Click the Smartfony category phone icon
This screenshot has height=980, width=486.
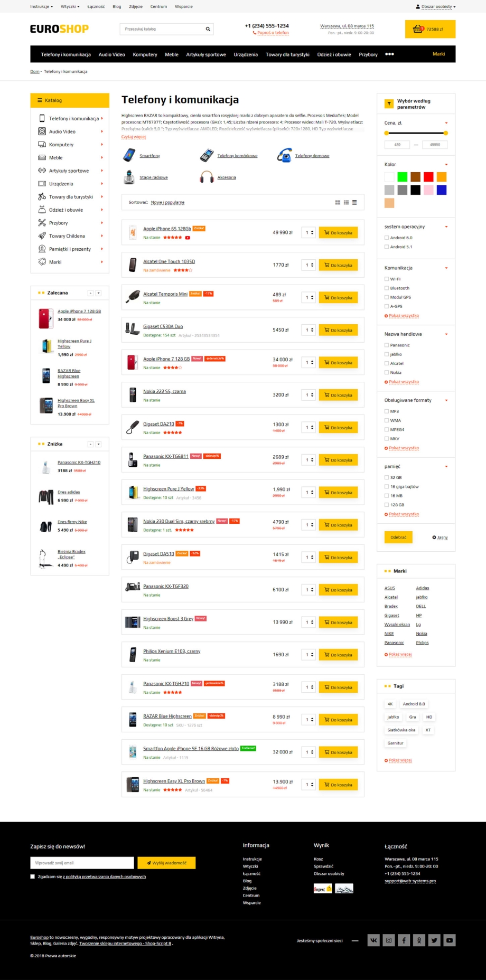click(129, 155)
